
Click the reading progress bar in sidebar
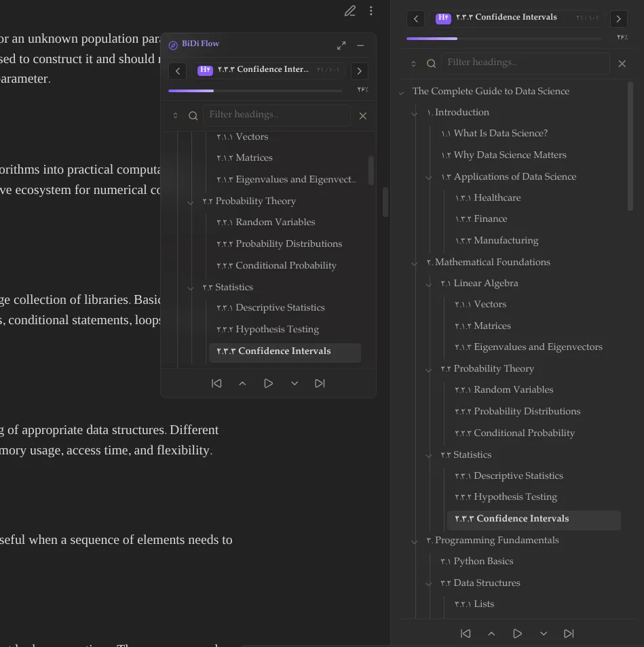(504, 39)
